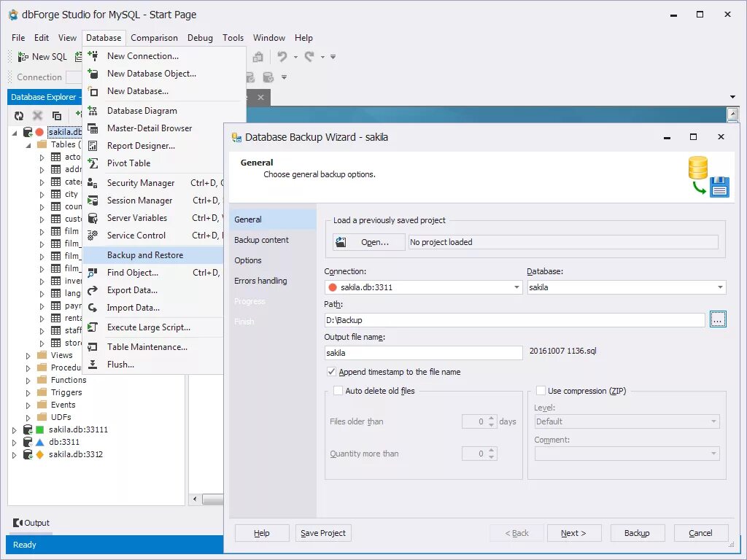Select the UDFs folder in tree
The width and height of the screenshot is (747, 560).
(x=61, y=417)
